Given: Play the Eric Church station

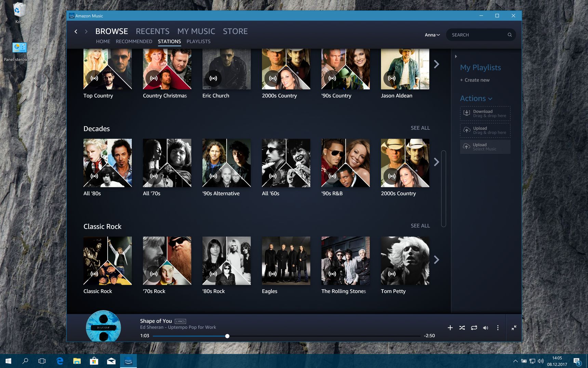Looking at the screenshot, I should 213,78.
